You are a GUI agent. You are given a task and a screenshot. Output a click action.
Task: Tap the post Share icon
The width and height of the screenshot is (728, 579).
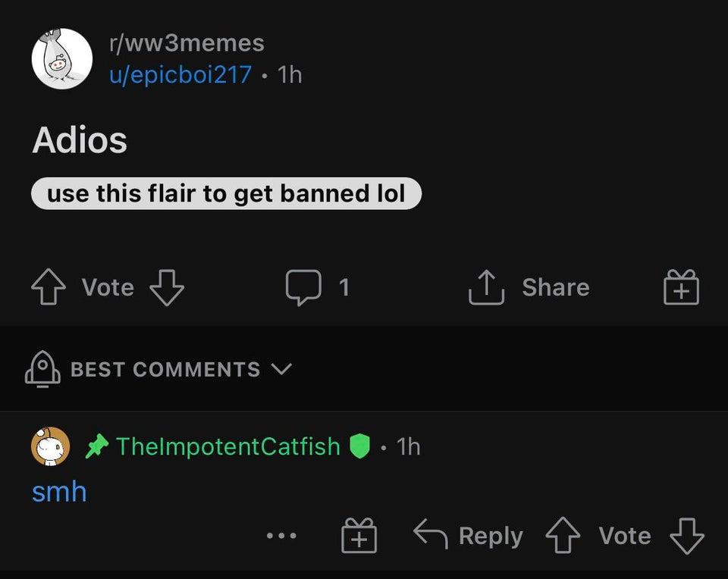tap(488, 288)
